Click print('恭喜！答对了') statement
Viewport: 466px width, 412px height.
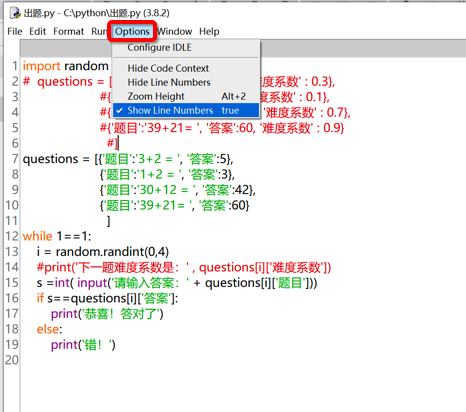[107, 314]
